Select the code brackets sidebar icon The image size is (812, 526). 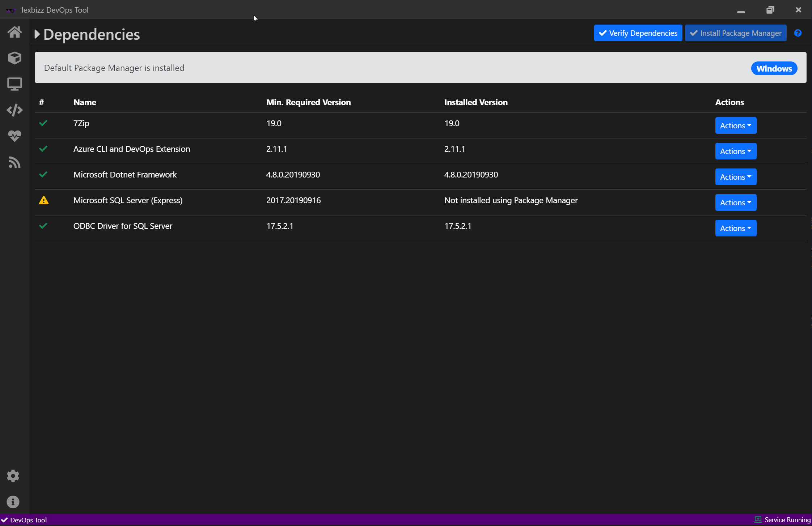click(x=14, y=110)
